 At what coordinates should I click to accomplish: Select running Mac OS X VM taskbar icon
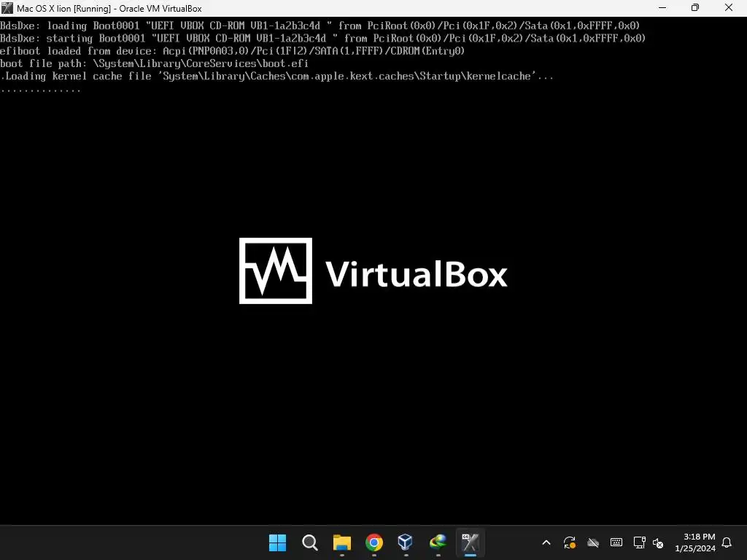(471, 542)
